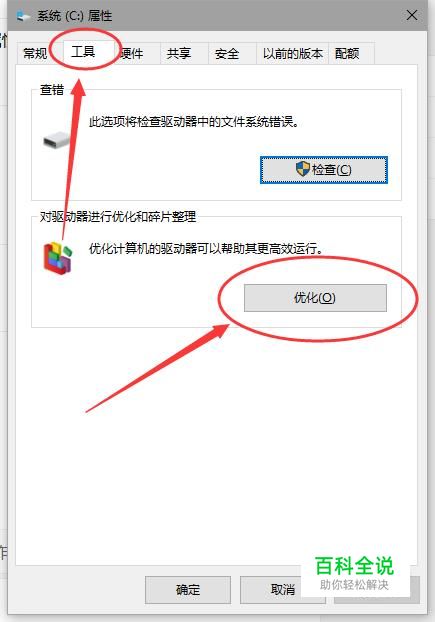Confirm with the 确定 button

click(188, 590)
